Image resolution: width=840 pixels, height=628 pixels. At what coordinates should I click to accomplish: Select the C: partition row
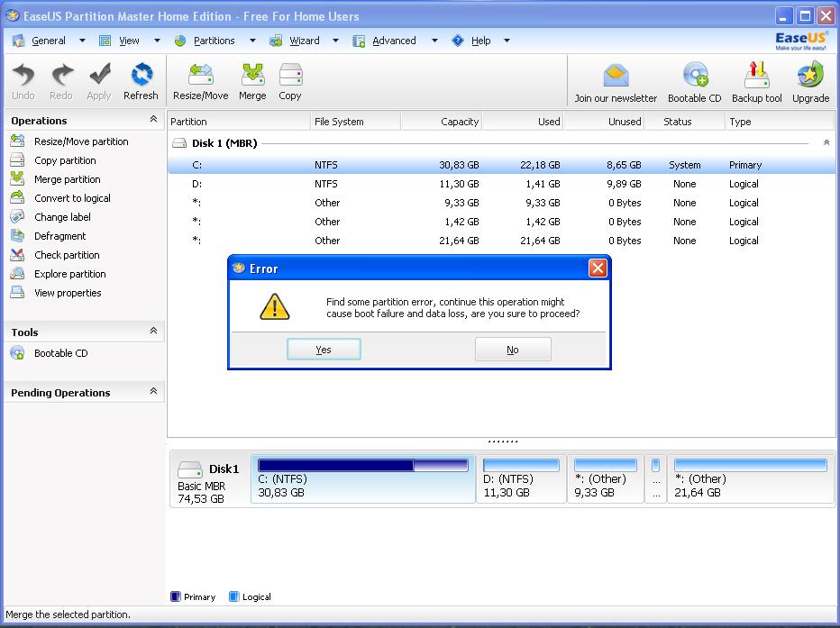(x=501, y=165)
